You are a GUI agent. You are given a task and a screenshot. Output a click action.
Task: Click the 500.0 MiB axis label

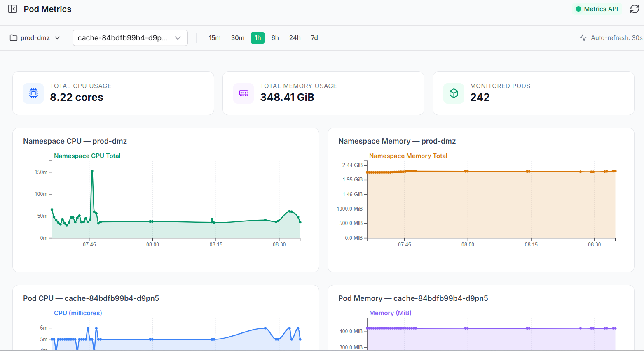click(351, 223)
